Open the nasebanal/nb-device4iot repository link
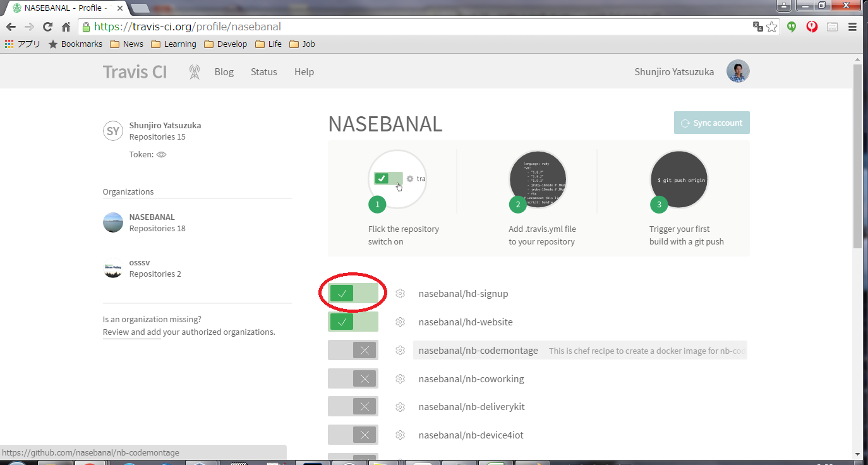The width and height of the screenshot is (868, 465). pyautogui.click(x=471, y=435)
